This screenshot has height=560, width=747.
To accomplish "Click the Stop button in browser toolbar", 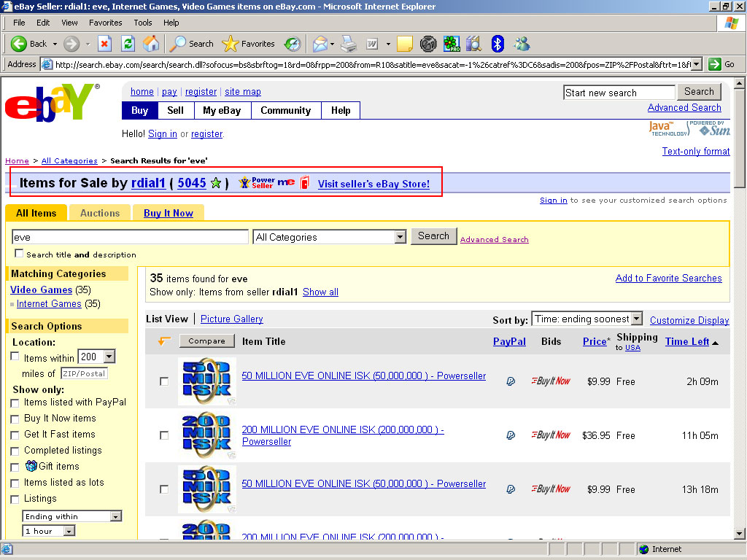I will click(104, 44).
